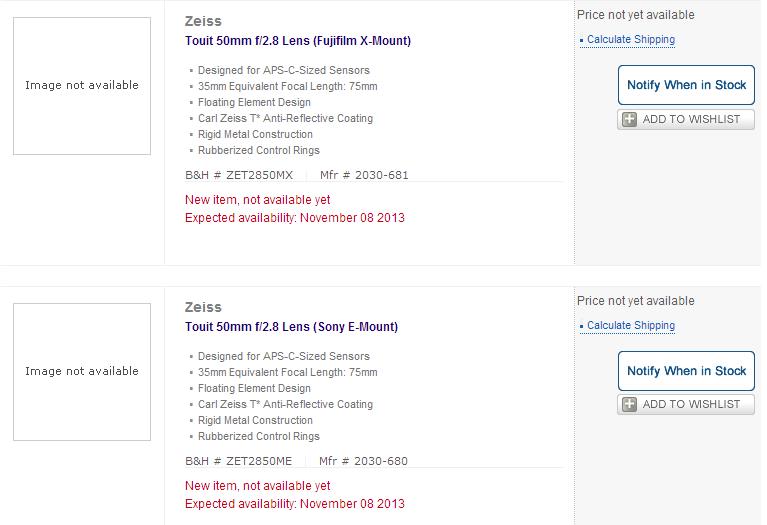Click the Fujifilm X-Mount lens image placeholder

point(82,86)
